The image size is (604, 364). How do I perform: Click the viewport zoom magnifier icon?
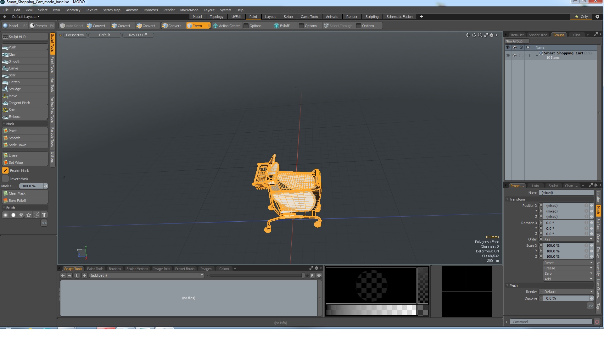(480, 35)
